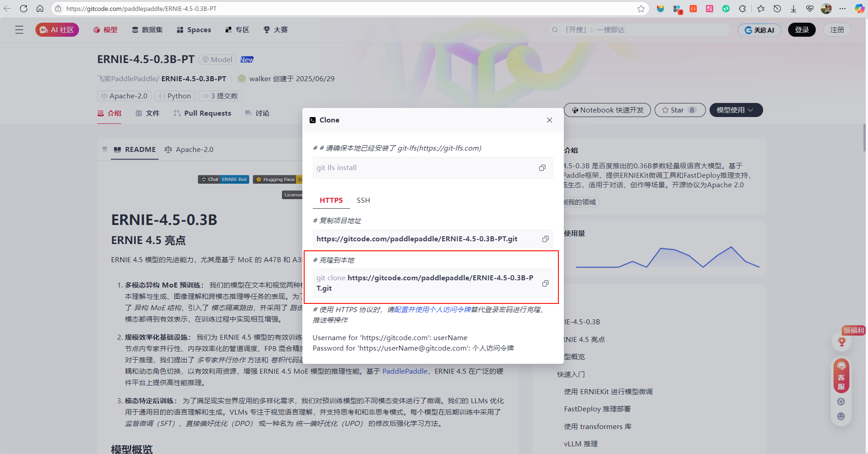Bookmark page with the star icon in address bar
Image resolution: width=868 pixels, height=454 pixels.
tap(641, 9)
